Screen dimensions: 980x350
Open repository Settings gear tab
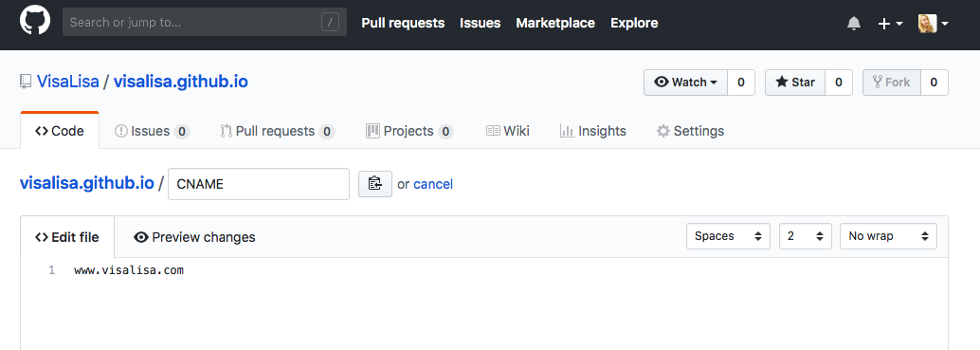(690, 131)
